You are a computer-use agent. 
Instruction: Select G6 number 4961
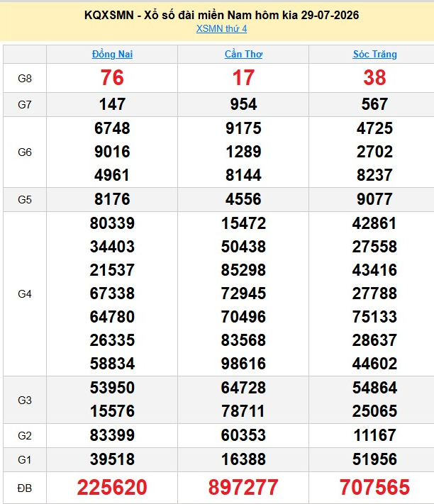pos(111,175)
